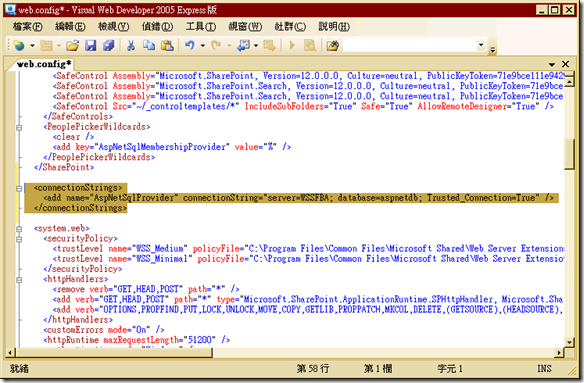Click the INS insert mode indicator

pos(544,369)
